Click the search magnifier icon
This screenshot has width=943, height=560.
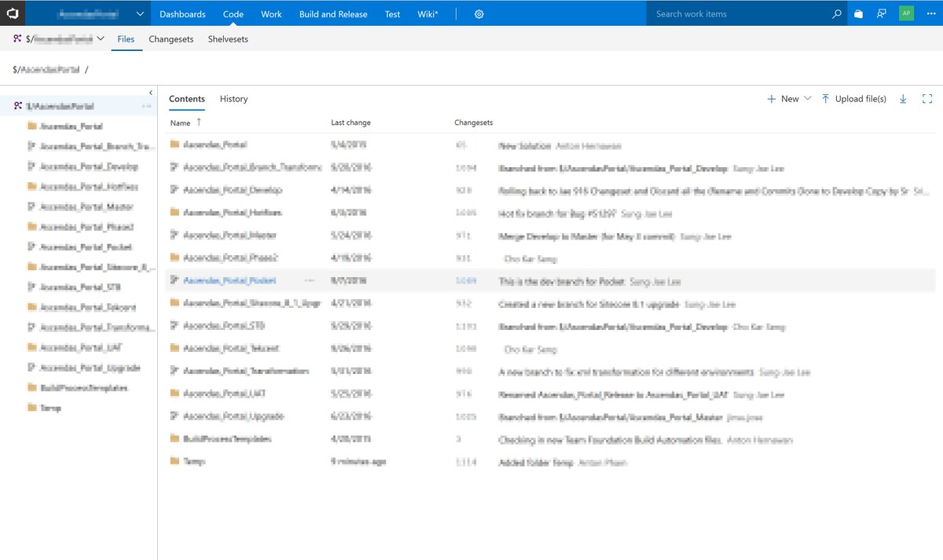point(837,13)
